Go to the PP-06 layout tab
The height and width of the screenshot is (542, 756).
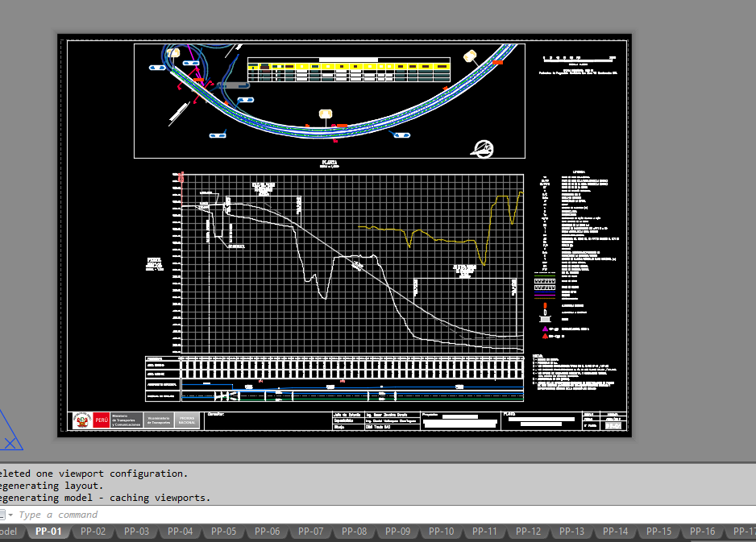pyautogui.click(x=267, y=532)
